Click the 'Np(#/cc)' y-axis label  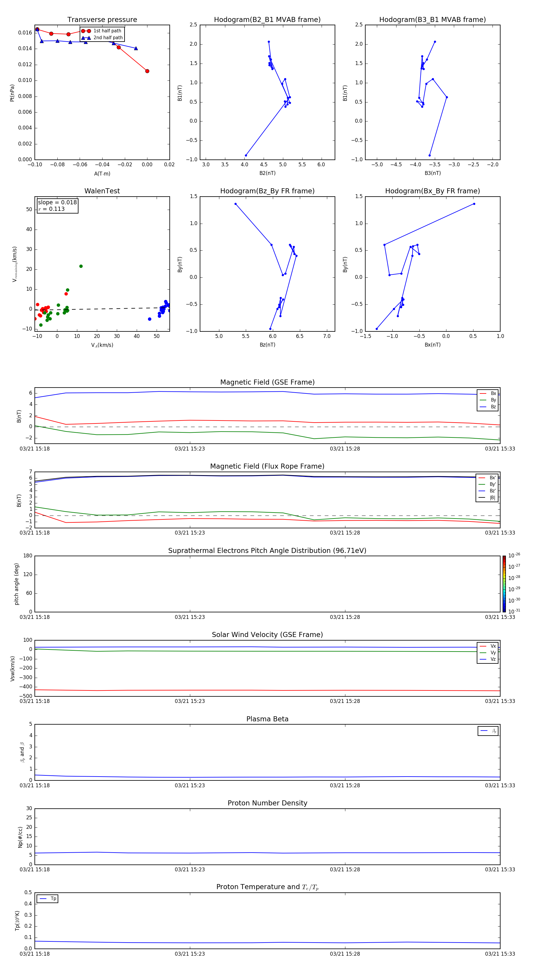[x=20, y=837]
